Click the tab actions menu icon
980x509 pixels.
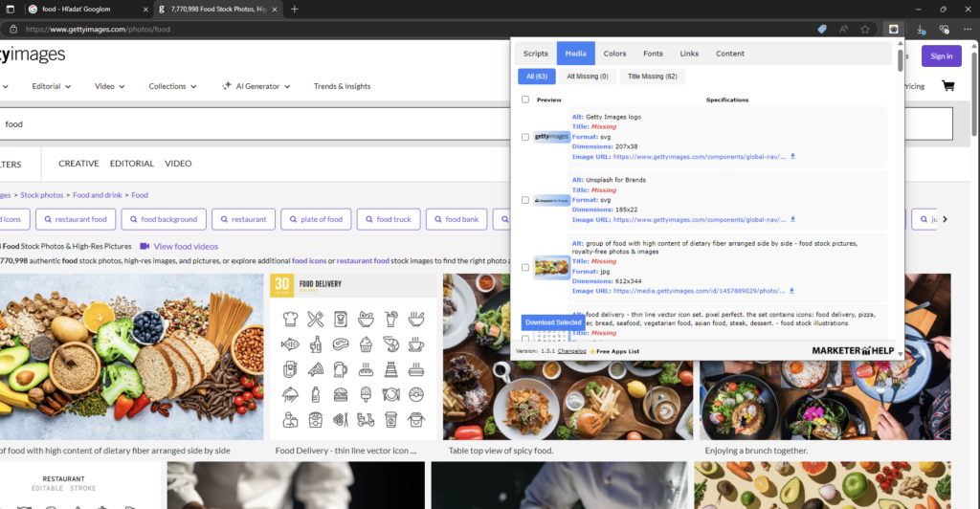(x=10, y=10)
